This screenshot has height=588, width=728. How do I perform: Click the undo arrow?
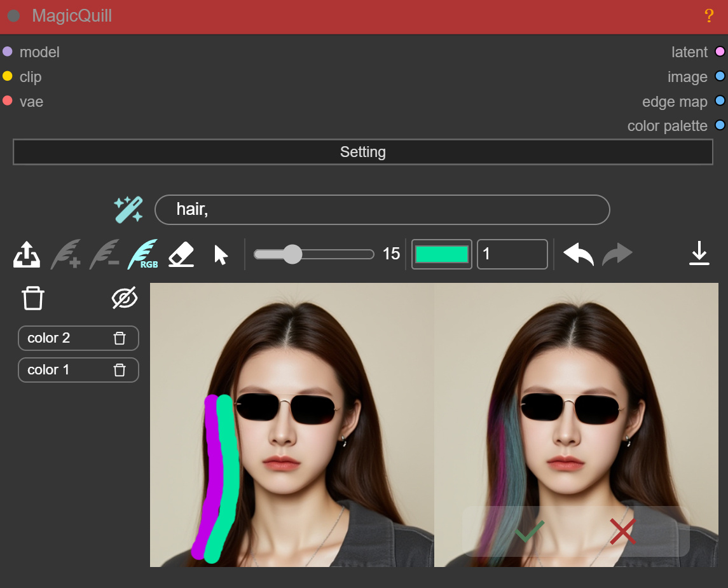coord(578,254)
